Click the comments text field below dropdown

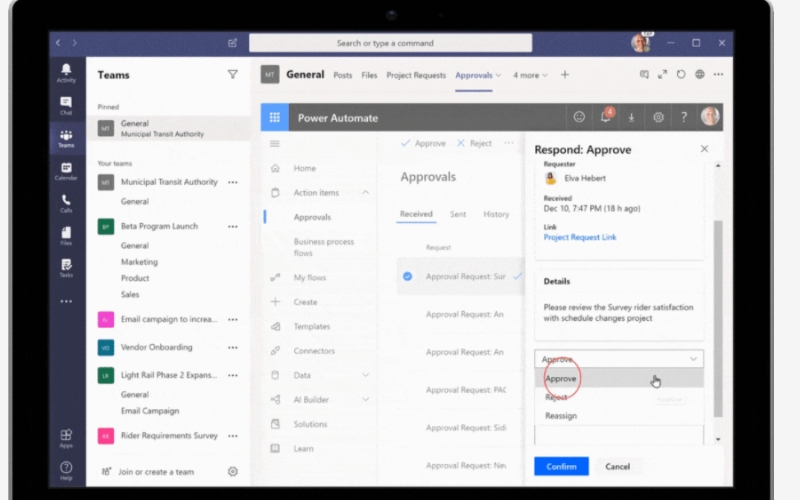[x=619, y=435]
